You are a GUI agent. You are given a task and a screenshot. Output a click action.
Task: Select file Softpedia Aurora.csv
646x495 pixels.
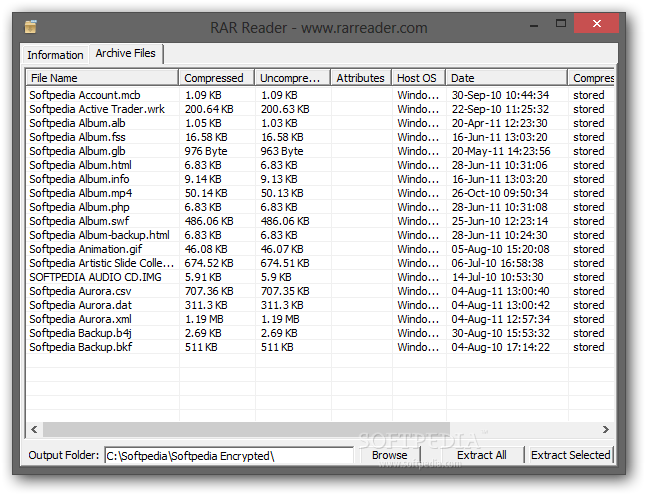tap(80, 291)
